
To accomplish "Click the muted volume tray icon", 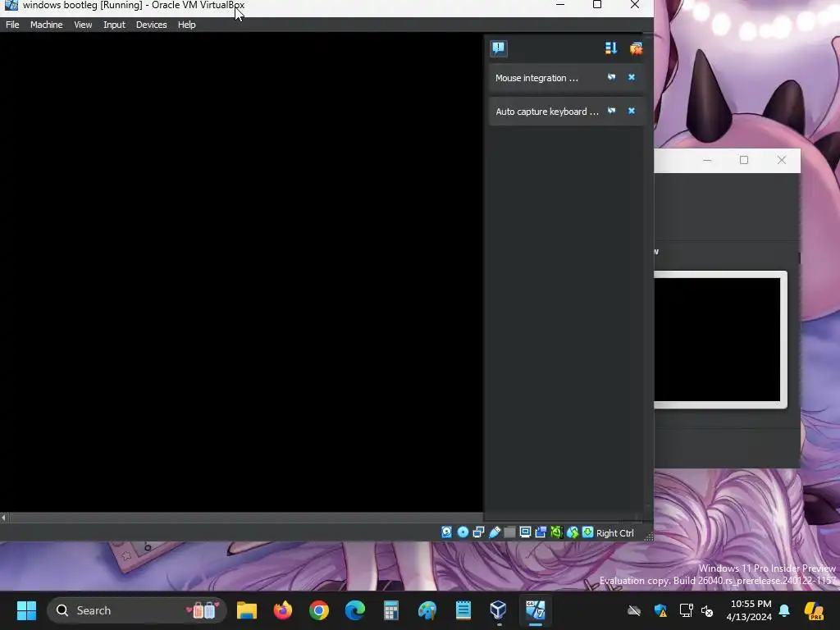I will [707, 610].
